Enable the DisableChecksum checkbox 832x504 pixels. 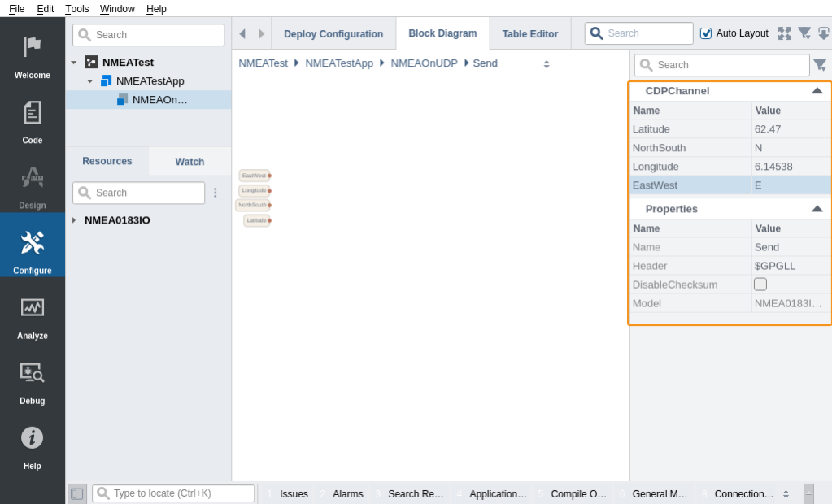click(760, 285)
